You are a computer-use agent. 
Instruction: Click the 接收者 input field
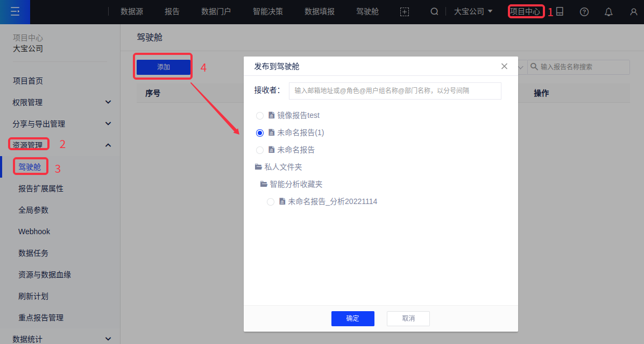(x=394, y=90)
